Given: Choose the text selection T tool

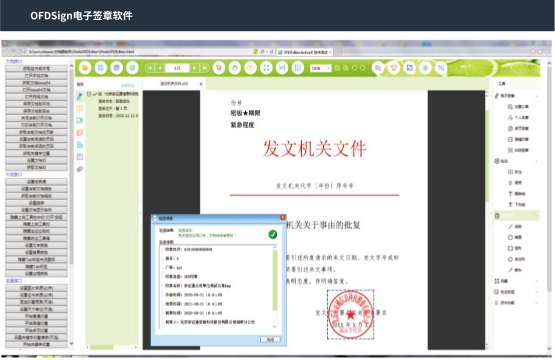Looking at the screenshot, I should point(250,68).
